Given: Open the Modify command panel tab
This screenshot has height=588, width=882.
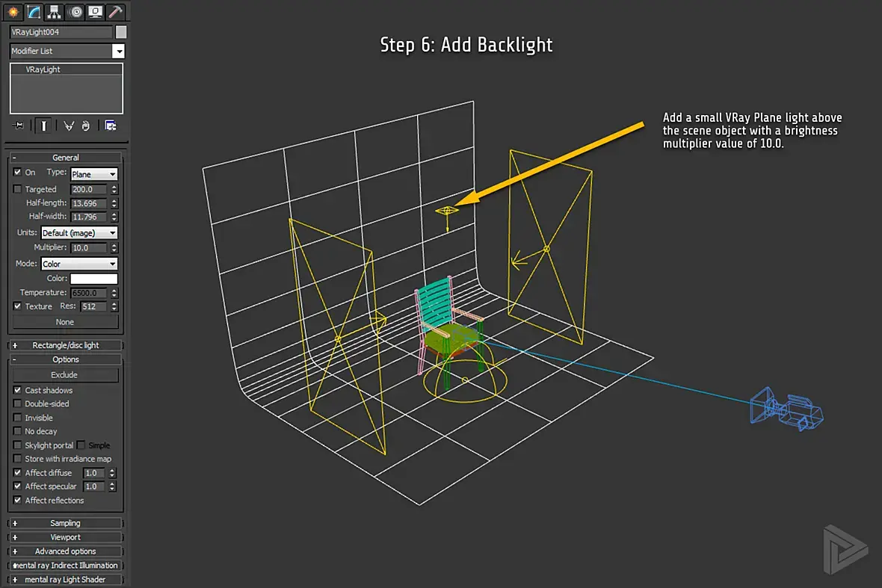Looking at the screenshot, I should point(34,11).
